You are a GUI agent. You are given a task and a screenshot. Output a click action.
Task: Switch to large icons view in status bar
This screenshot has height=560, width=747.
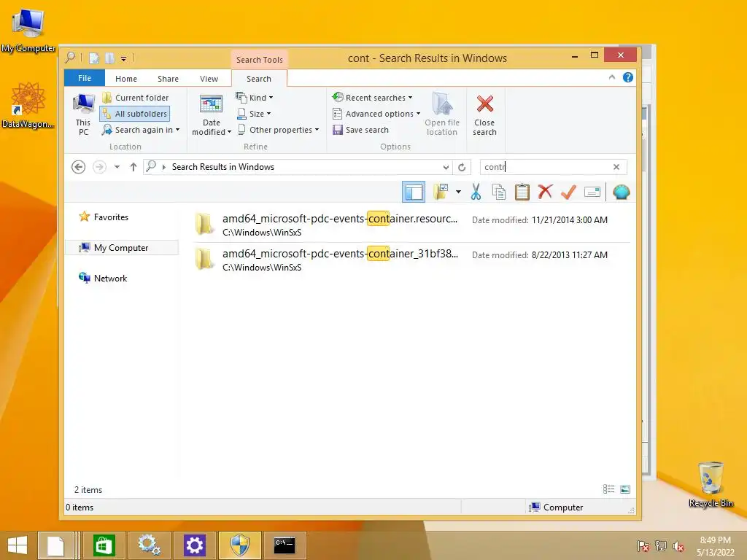[x=625, y=489]
